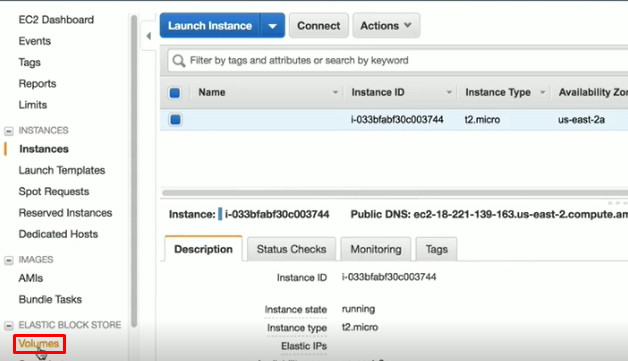Viewport: 628px width, 361px height.
Task: Open Tags in the sidebar
Action: (30, 63)
